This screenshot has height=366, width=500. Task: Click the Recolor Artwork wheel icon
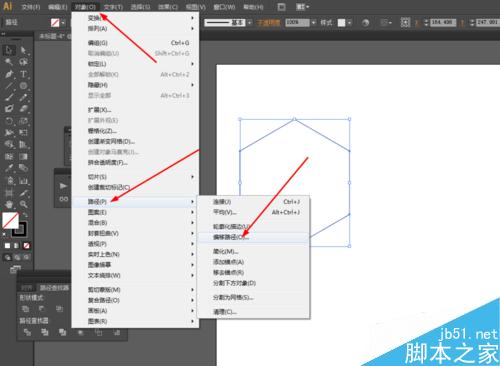click(x=366, y=23)
